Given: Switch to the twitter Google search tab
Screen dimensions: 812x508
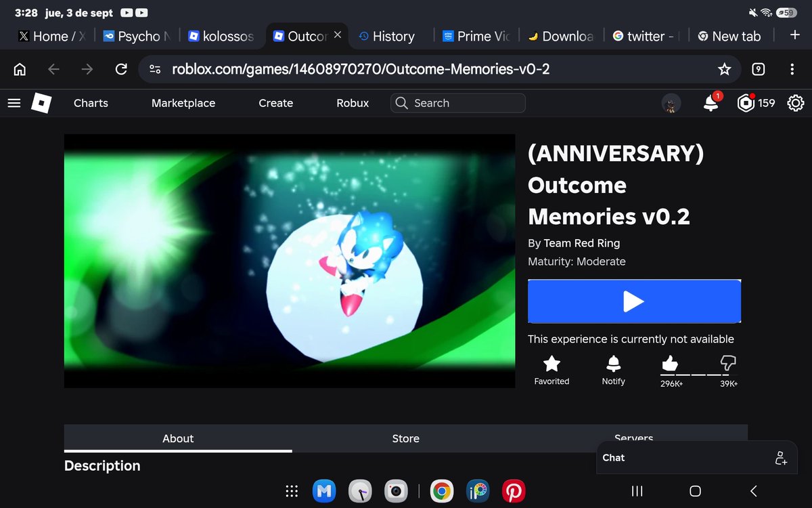Looking at the screenshot, I should point(645,36).
